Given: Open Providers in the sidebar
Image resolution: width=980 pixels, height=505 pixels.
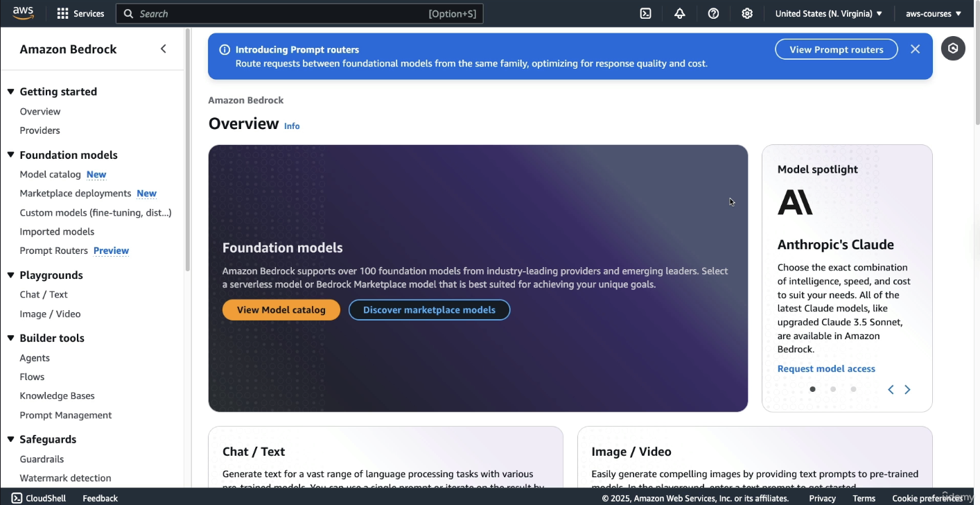Looking at the screenshot, I should pos(40,130).
